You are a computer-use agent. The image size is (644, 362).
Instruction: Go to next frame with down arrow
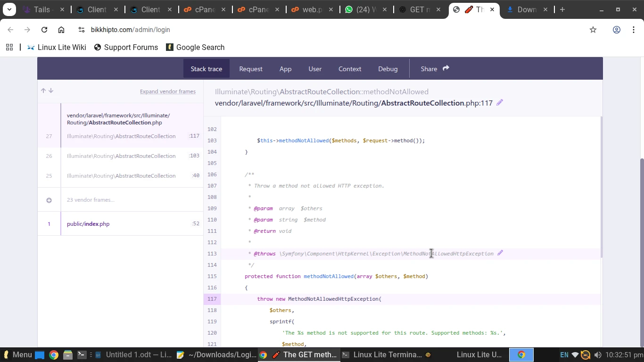(x=51, y=90)
